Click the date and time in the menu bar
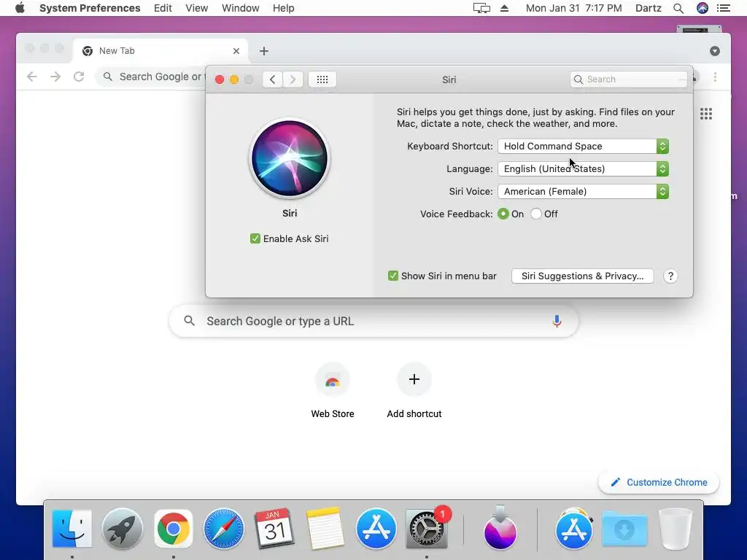The width and height of the screenshot is (747, 560). click(x=573, y=8)
